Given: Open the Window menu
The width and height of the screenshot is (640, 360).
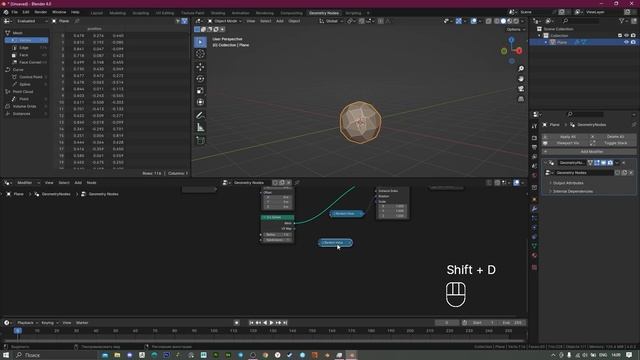Looking at the screenshot, I should tap(59, 12).
